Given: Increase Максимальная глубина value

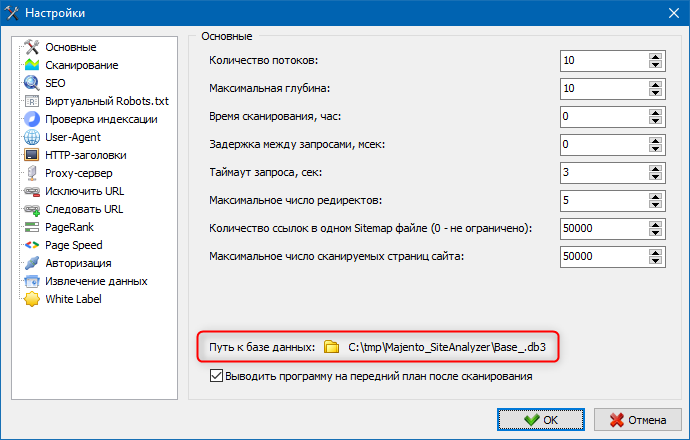Looking at the screenshot, I should click(655, 85).
